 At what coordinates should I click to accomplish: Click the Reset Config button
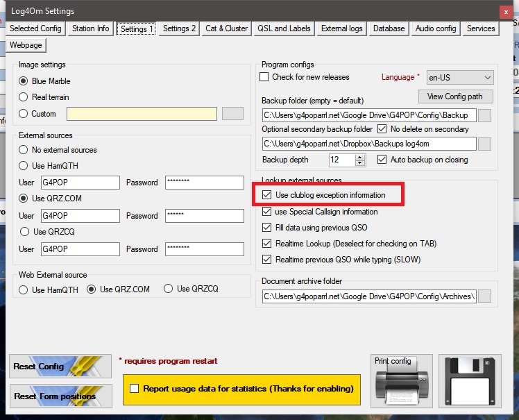click(60, 367)
